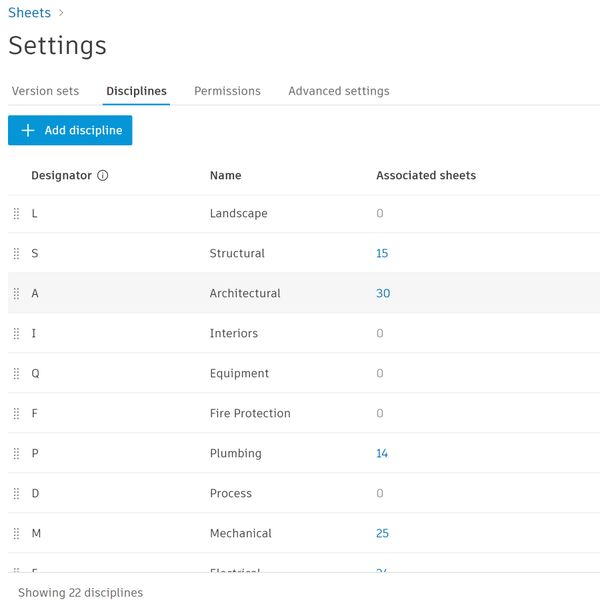Grab the Landscape row drag handle
Viewport: 600px width, 600px height.
pyautogui.click(x=16, y=214)
